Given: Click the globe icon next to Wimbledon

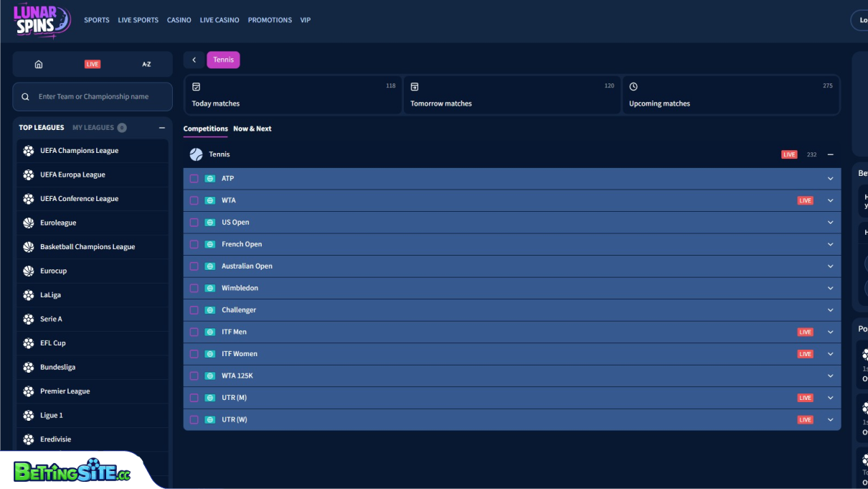Looking at the screenshot, I should tap(209, 287).
